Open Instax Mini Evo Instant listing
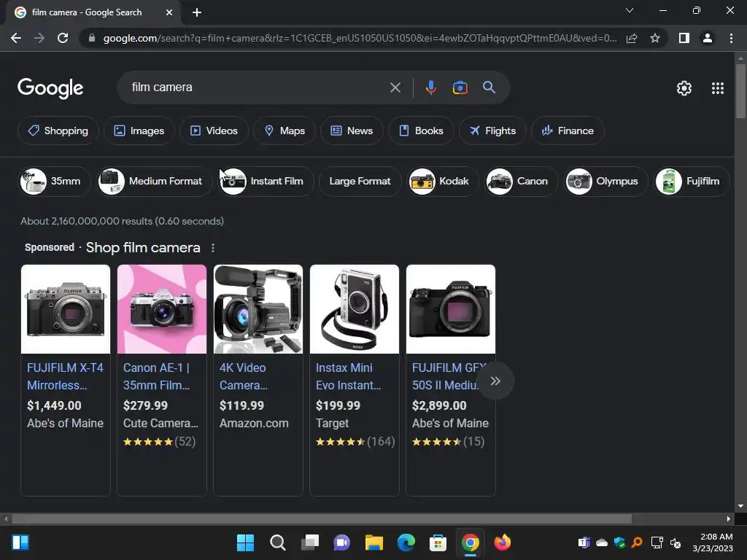The image size is (747, 560). (348, 376)
